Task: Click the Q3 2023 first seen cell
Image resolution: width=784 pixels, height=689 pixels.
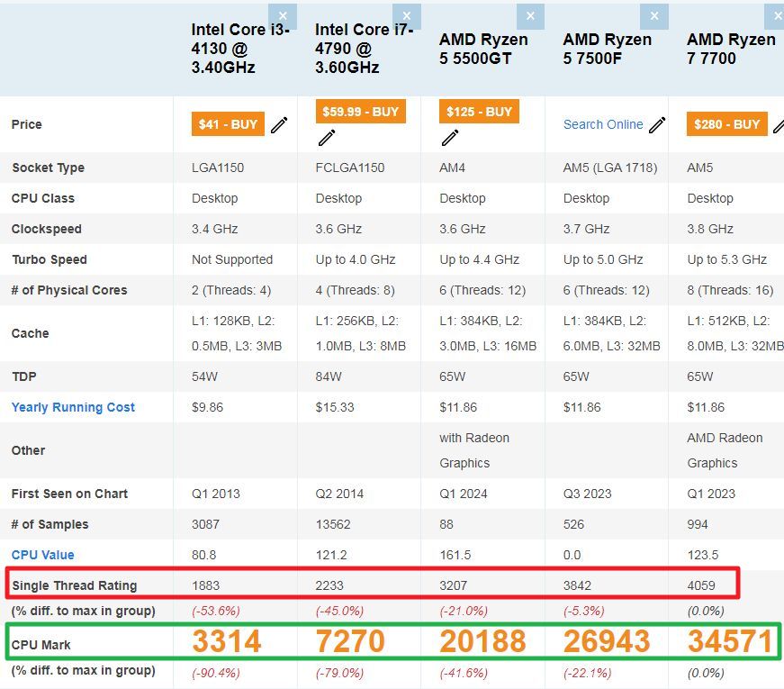Action: coord(588,494)
